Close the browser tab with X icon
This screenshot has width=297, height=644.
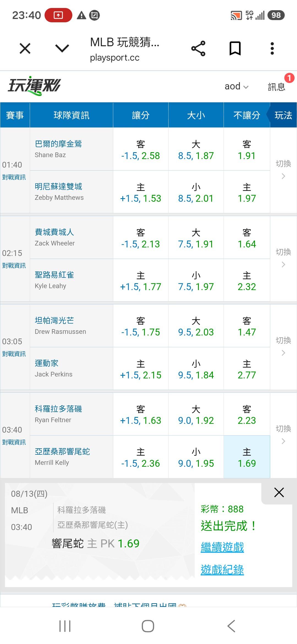coord(25,49)
